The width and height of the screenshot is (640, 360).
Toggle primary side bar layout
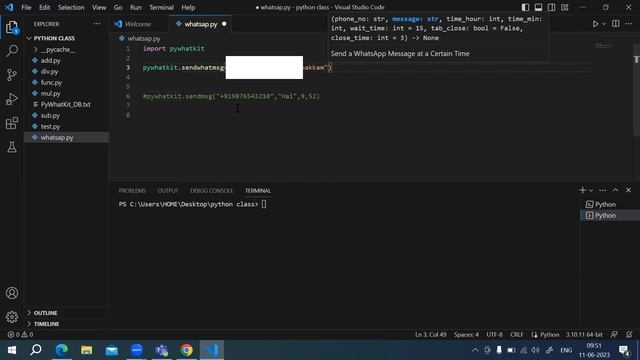click(525, 7)
